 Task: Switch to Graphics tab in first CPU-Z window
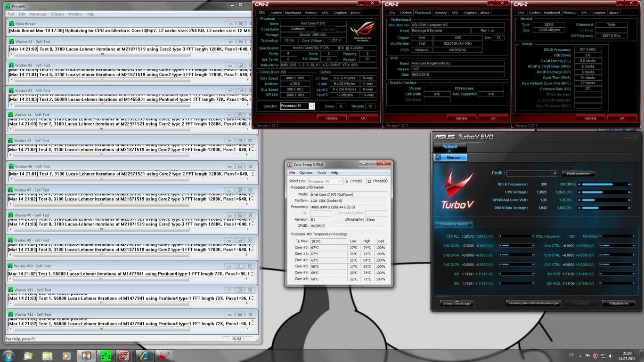[340, 13]
